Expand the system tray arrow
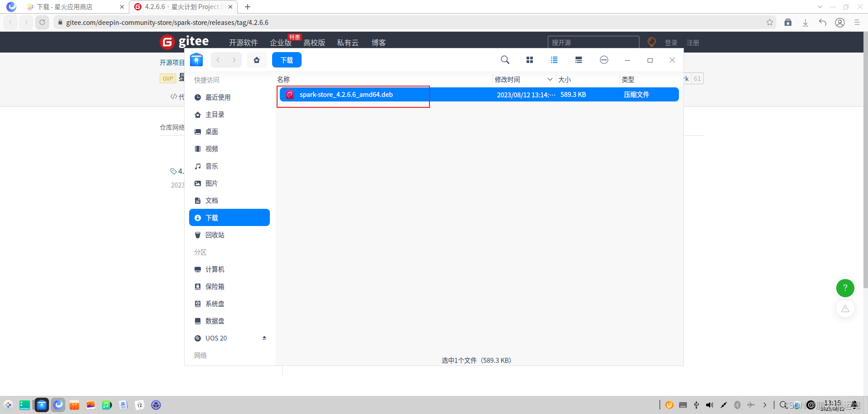The width and height of the screenshot is (868, 414). pyautogui.click(x=765, y=405)
